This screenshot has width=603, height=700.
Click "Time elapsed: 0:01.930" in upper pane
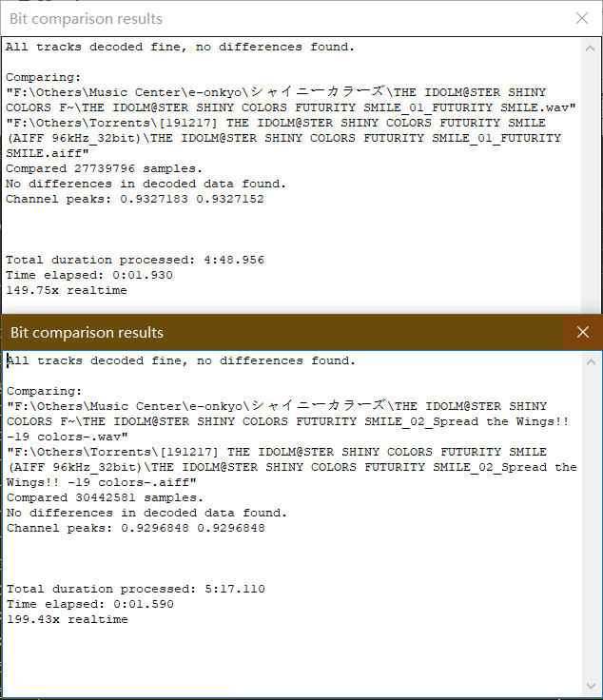(88, 275)
